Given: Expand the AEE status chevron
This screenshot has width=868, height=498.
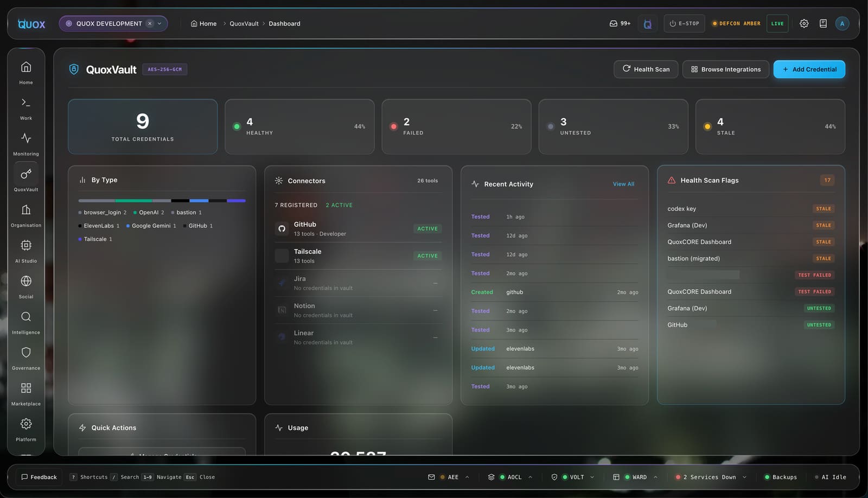Looking at the screenshot, I should coord(467,477).
